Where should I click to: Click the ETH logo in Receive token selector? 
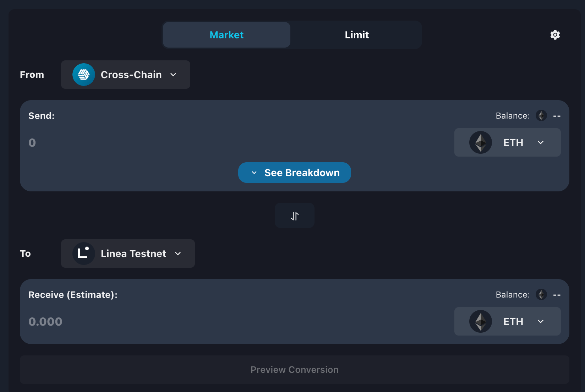coord(481,321)
